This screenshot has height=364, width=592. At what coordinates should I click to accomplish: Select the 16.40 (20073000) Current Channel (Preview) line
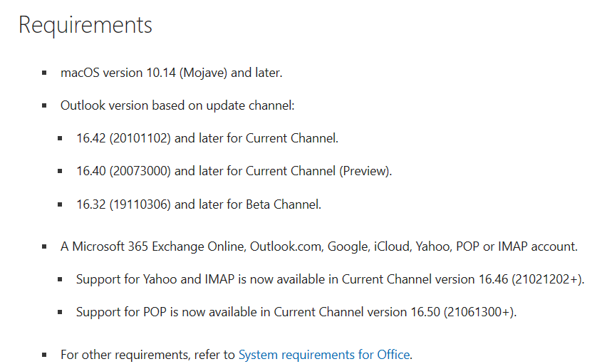(234, 171)
